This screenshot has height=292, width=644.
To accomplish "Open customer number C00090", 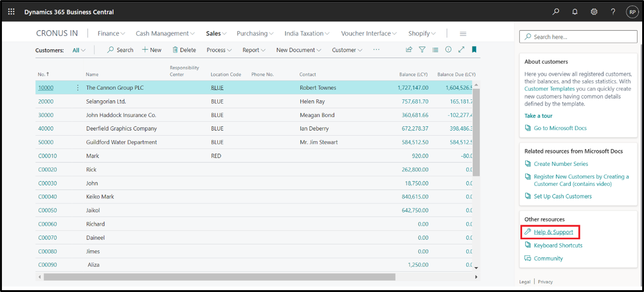I will pos(47,265).
